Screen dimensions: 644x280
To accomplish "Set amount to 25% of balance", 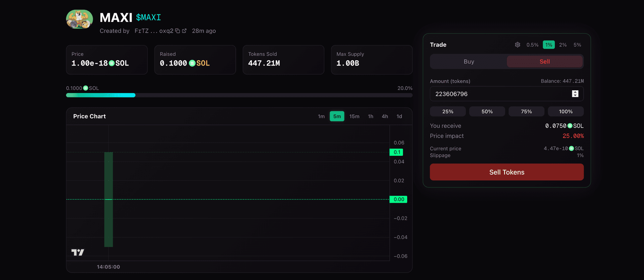I will (x=447, y=111).
